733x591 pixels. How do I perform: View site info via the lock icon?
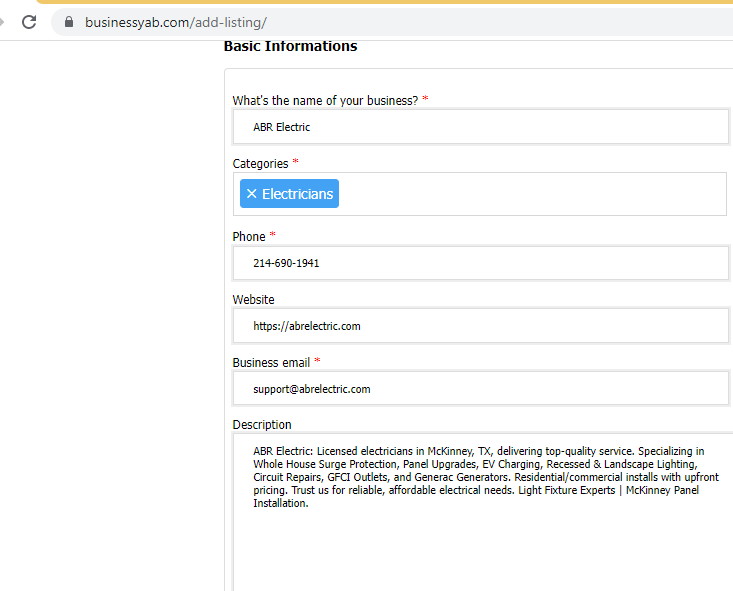(x=69, y=22)
